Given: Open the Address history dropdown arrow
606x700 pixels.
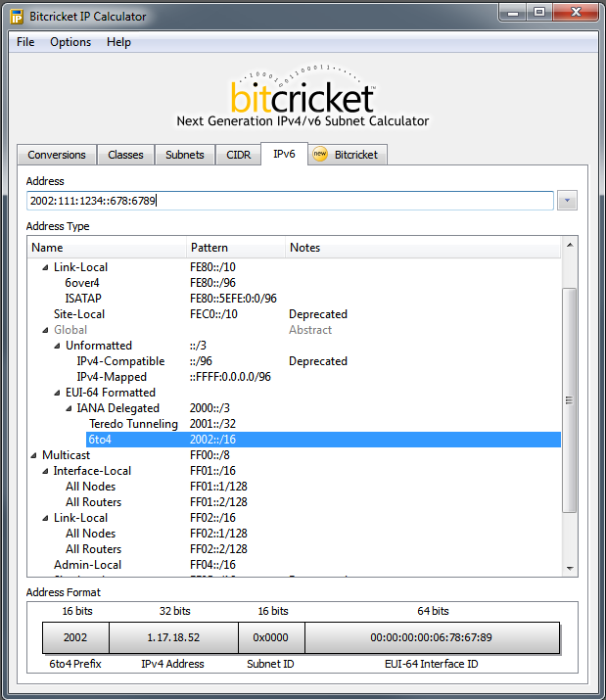Looking at the screenshot, I should point(567,201).
